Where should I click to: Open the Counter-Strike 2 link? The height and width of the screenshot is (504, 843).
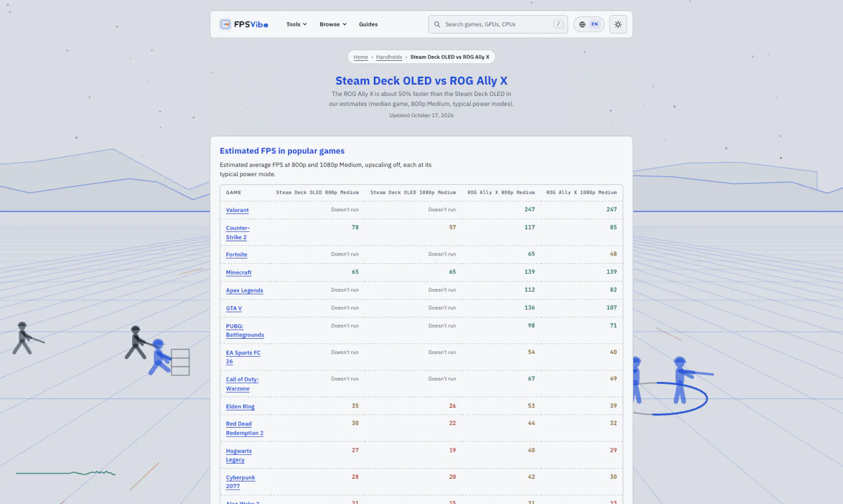click(x=238, y=233)
